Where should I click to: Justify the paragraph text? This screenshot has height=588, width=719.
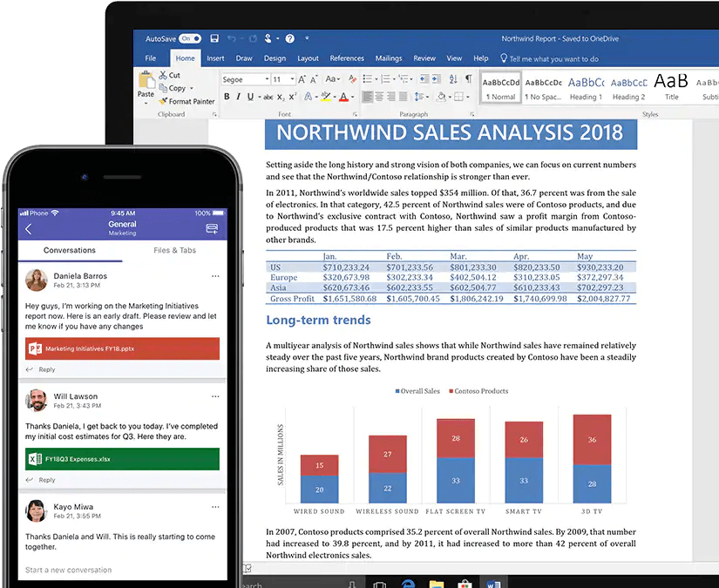pos(403,97)
